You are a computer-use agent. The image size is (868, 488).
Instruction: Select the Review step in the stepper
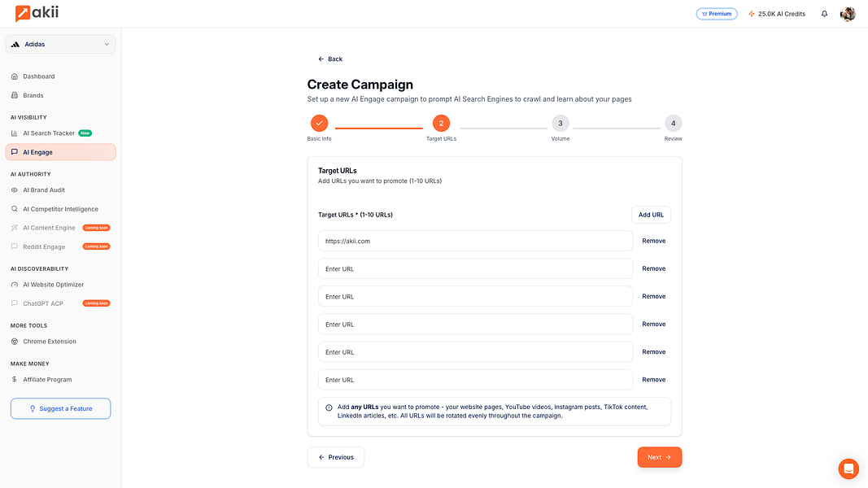[x=673, y=124]
